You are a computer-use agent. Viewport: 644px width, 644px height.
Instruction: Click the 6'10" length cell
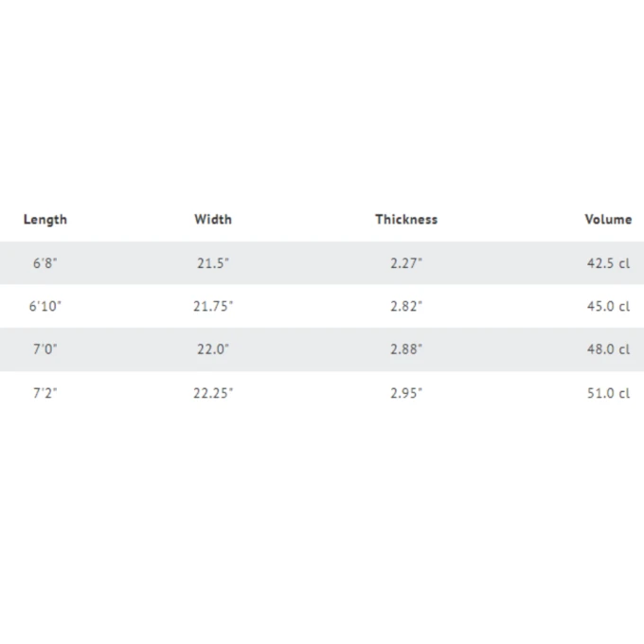click(45, 306)
